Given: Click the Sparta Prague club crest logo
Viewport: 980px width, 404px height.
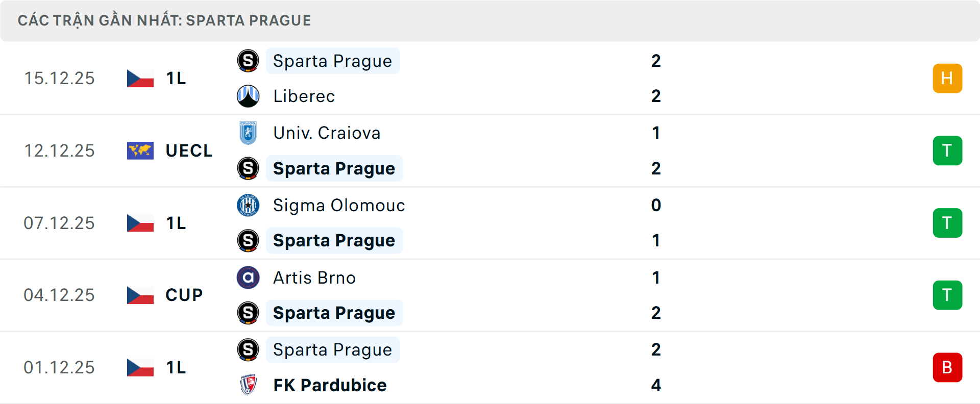Looking at the screenshot, I should pyautogui.click(x=248, y=61).
